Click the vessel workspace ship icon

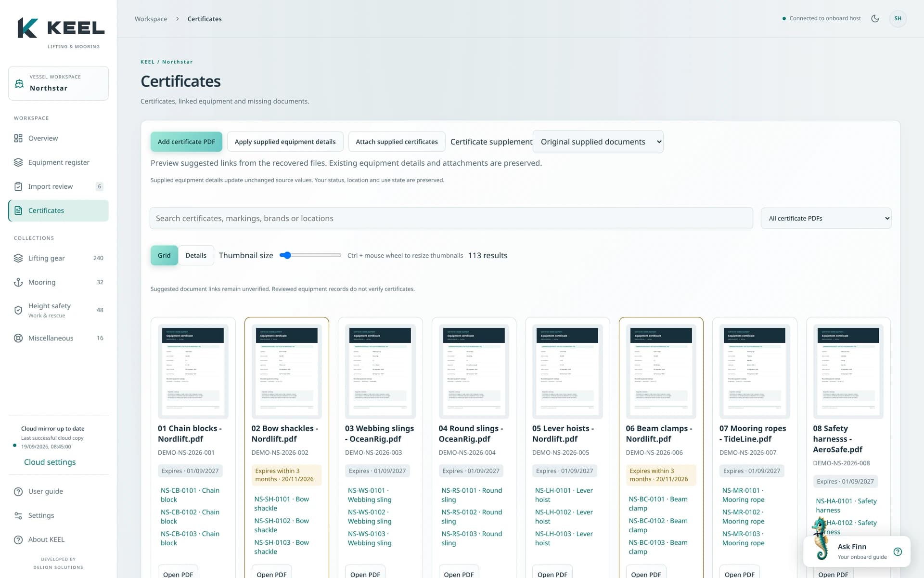pyautogui.click(x=19, y=83)
